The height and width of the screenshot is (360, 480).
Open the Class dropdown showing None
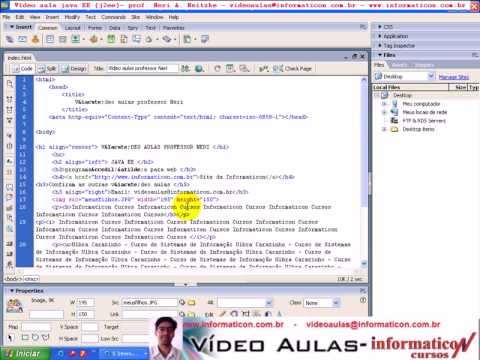pos(336,303)
